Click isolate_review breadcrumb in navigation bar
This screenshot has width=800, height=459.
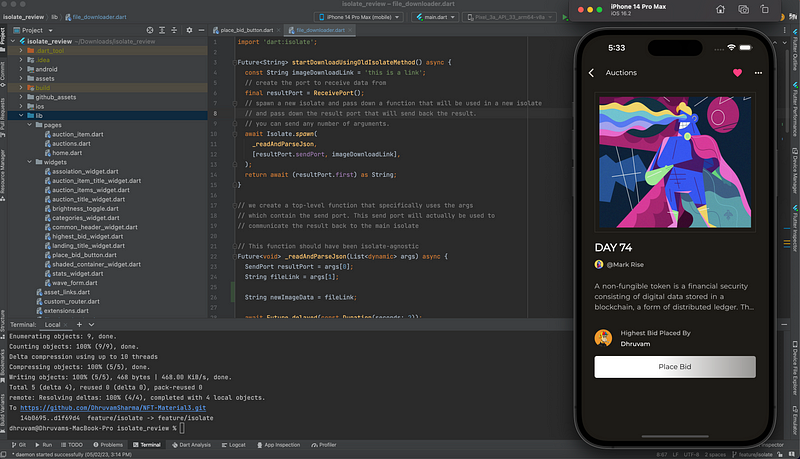(x=23, y=17)
